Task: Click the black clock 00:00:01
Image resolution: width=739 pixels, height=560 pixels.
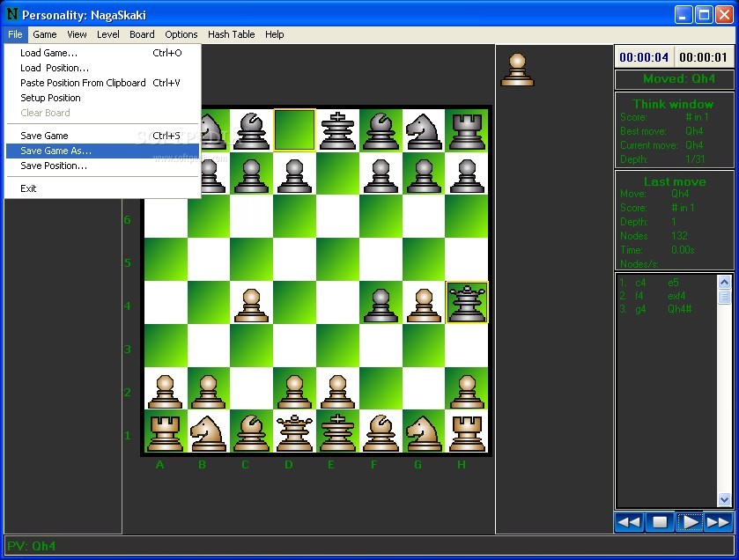Action: 703,57
